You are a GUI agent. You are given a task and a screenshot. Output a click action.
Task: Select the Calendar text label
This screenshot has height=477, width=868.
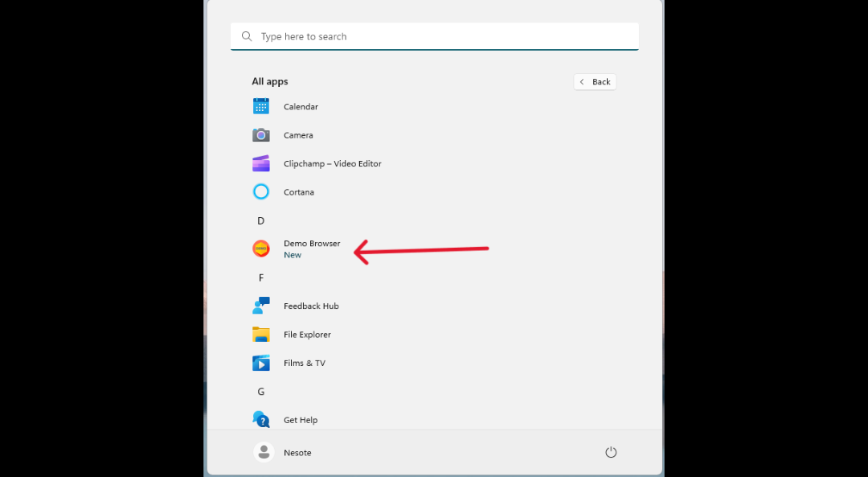click(x=301, y=107)
